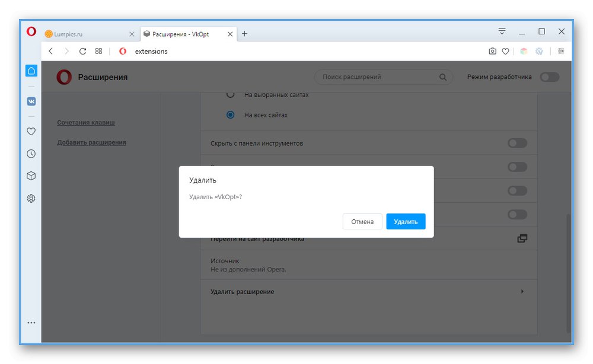Click the search magnifier icon
Viewport: 593px width, 364px height.
tap(443, 77)
